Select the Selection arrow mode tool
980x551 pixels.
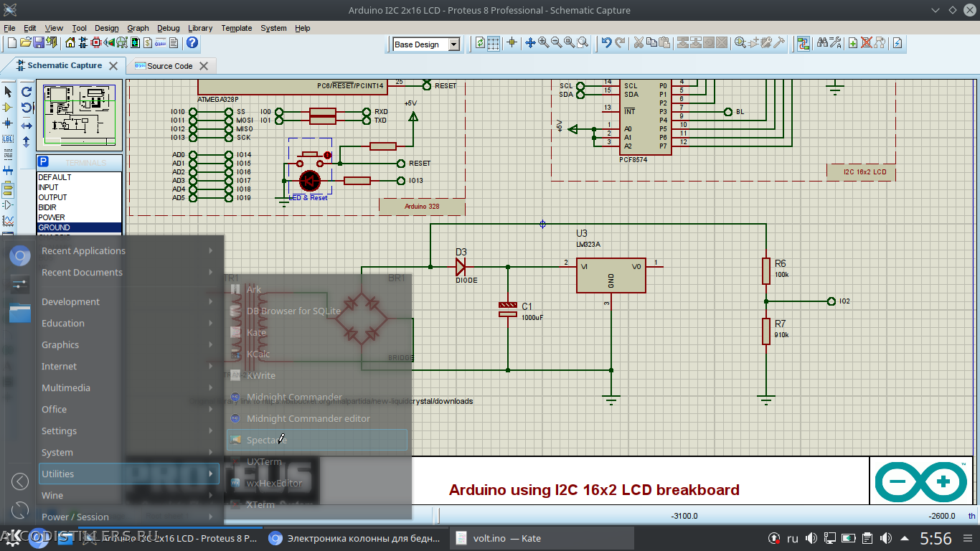pyautogui.click(x=9, y=91)
